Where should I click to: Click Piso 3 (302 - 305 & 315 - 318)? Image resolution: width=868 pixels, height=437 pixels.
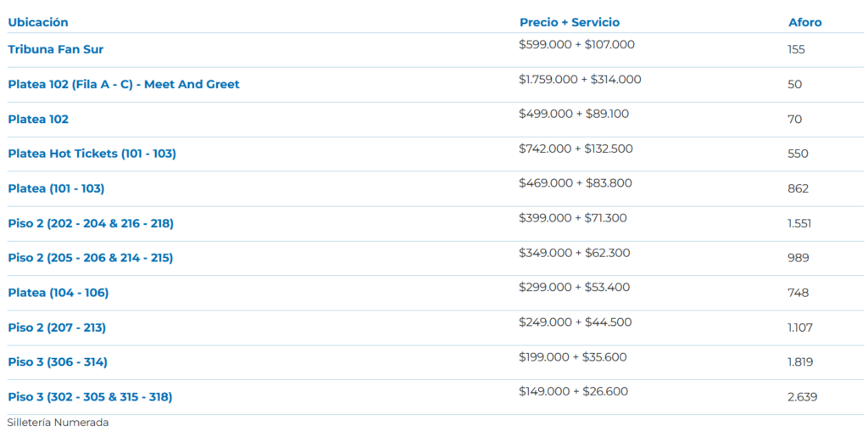coord(90,396)
